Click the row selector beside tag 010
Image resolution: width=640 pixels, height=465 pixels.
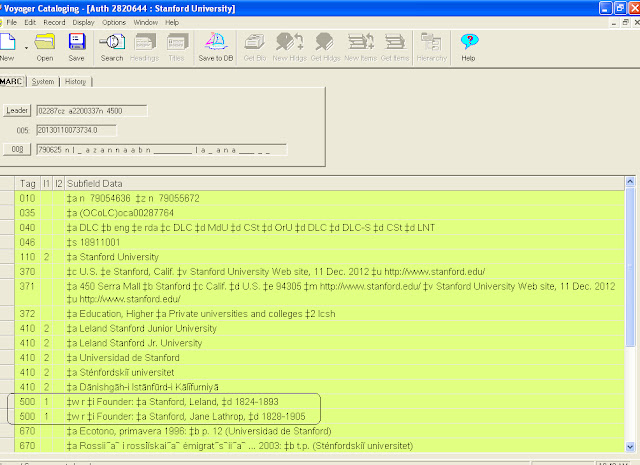[x=7, y=198]
